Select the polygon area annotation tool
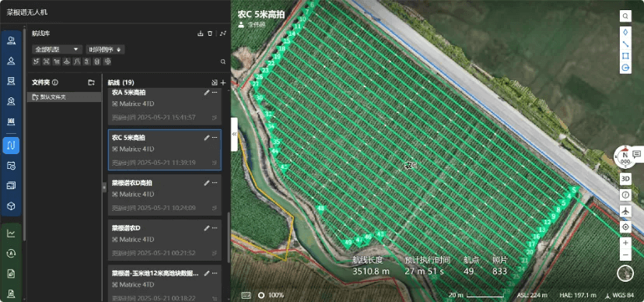The width and height of the screenshot is (644, 302). 625,56
